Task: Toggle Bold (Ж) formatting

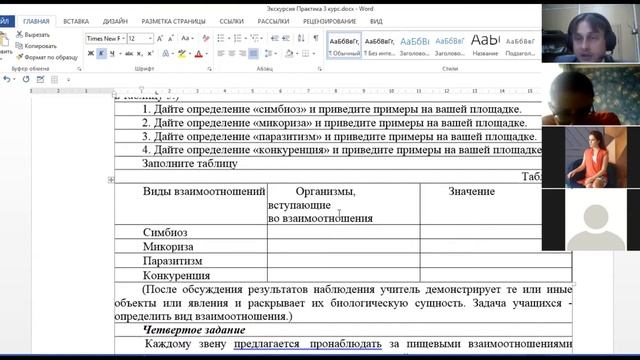Action: coord(91,53)
